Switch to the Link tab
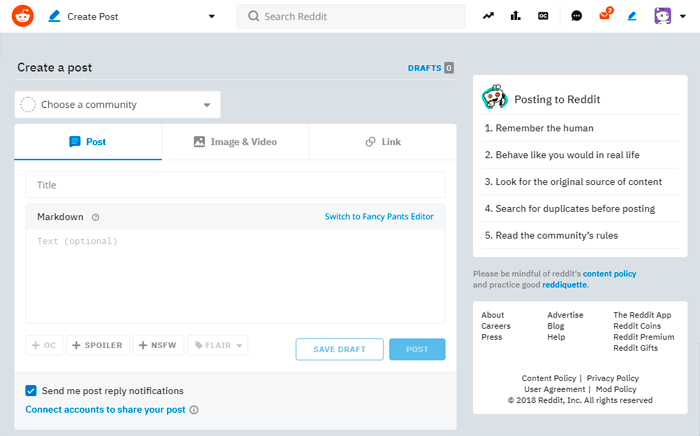Viewport: 700px width, 436px height. point(383,142)
